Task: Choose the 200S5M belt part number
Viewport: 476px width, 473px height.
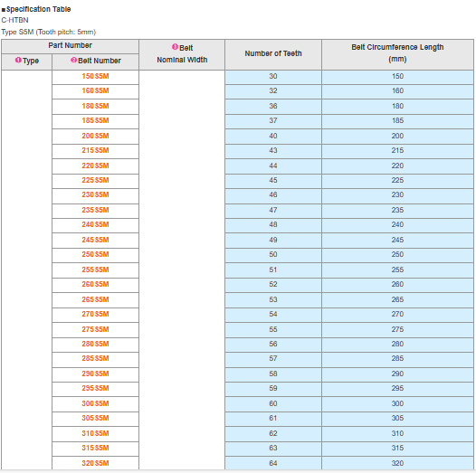Action: tap(95, 136)
